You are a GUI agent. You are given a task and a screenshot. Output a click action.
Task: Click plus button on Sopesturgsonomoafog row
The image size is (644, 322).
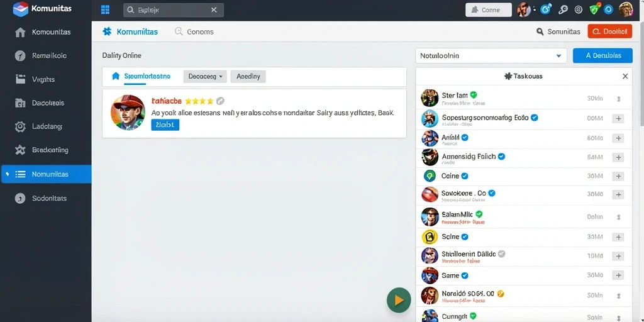point(618,119)
